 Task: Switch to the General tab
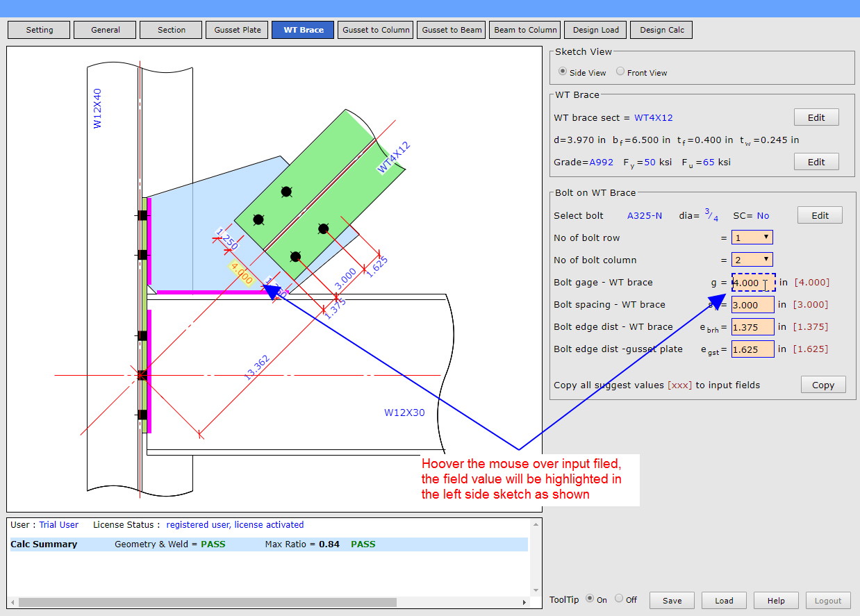104,29
